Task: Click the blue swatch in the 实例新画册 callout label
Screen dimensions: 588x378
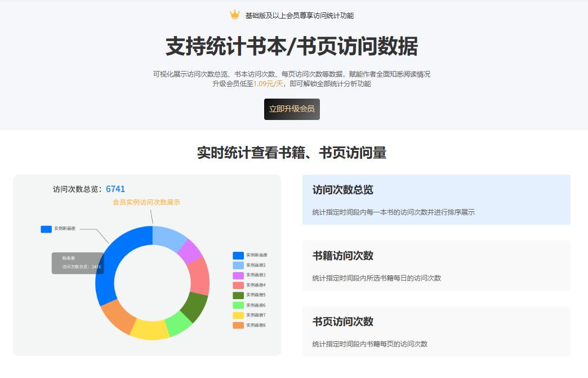Action: (x=47, y=229)
